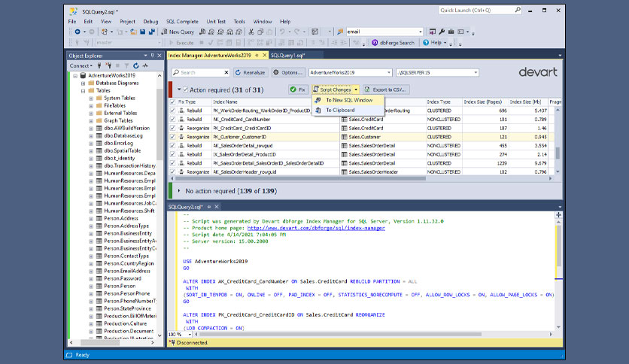Open the SQL Complete menu
629x364 pixels.
click(x=182, y=22)
